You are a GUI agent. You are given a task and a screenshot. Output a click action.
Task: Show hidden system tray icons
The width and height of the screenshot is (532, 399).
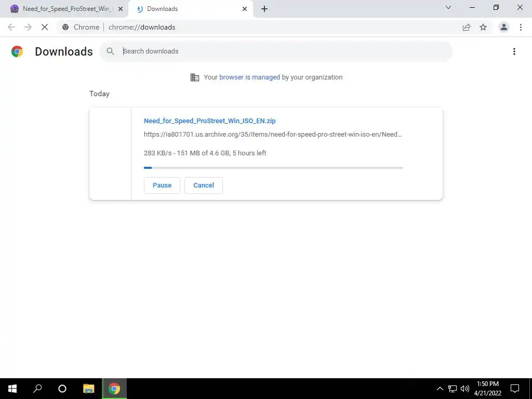[x=440, y=389]
